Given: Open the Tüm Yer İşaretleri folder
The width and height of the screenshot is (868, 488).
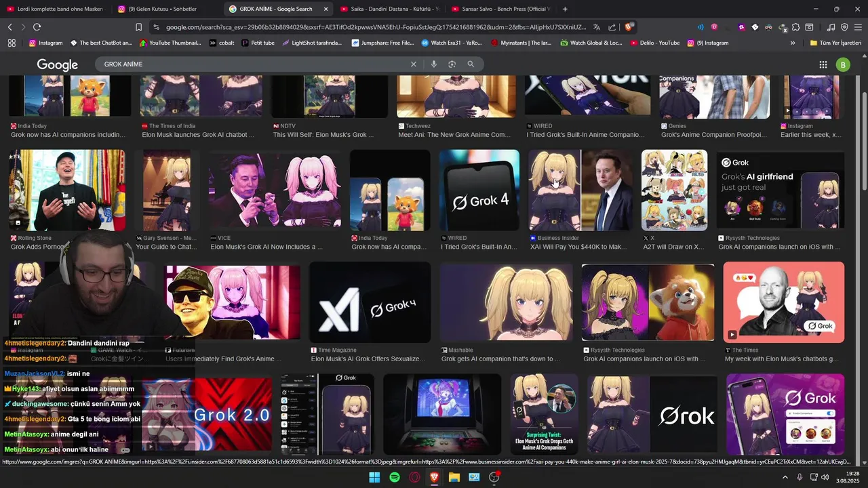Looking at the screenshot, I should coord(835,43).
